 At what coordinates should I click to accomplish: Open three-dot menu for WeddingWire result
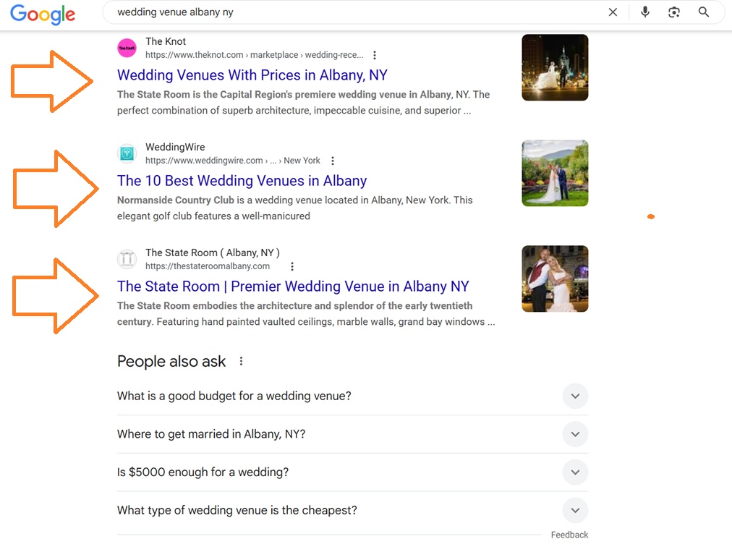click(333, 161)
